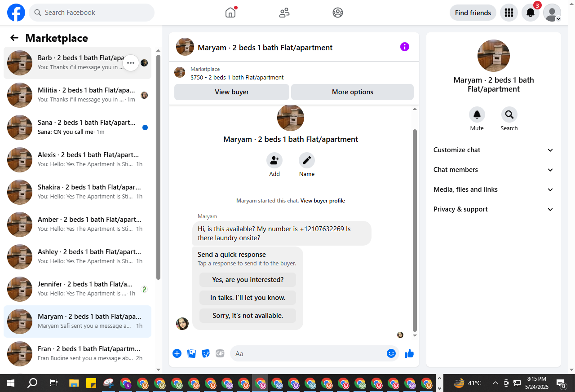
Task: Choose a sticker icon in composer
Action: 206,353
